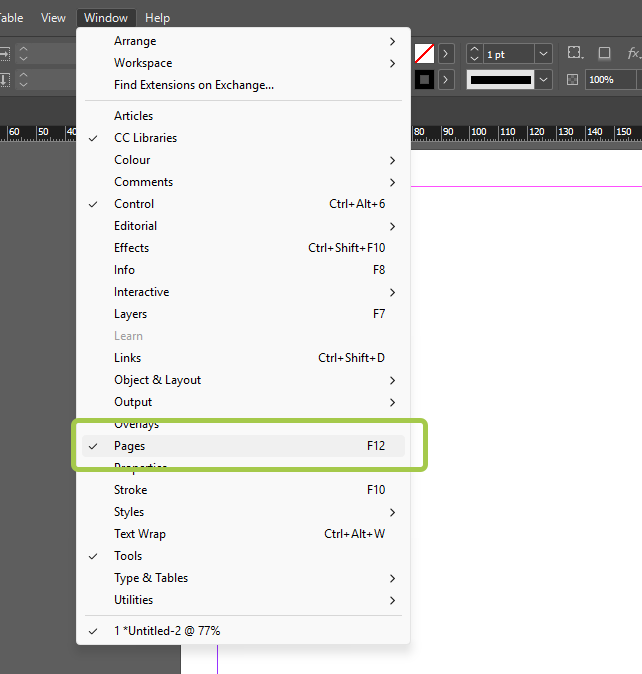Open the stroke type dropdown
642x674 pixels.
point(544,80)
